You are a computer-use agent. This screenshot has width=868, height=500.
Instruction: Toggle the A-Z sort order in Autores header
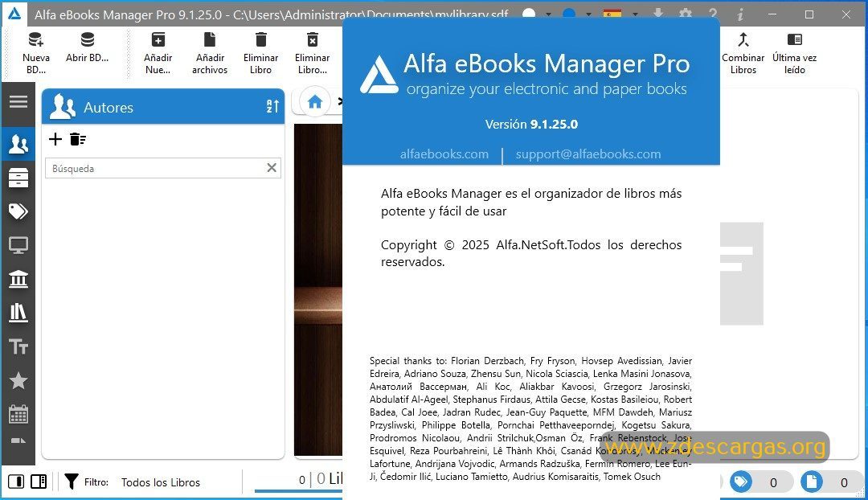point(272,106)
